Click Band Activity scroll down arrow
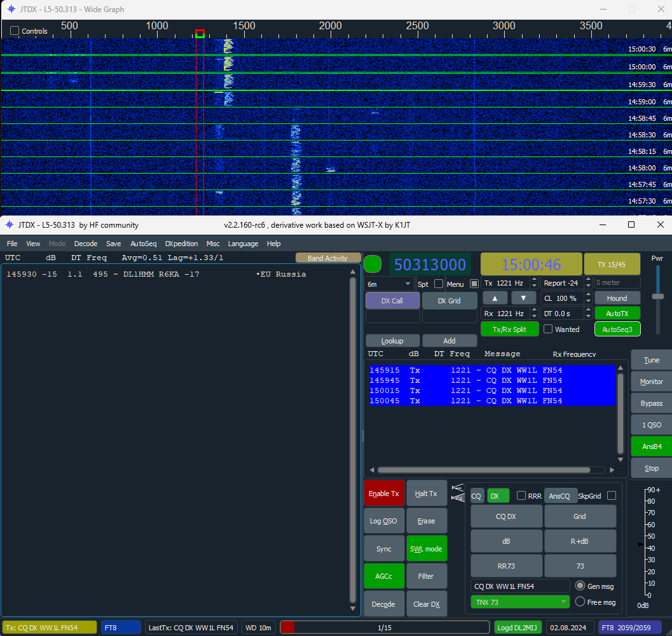 point(353,608)
